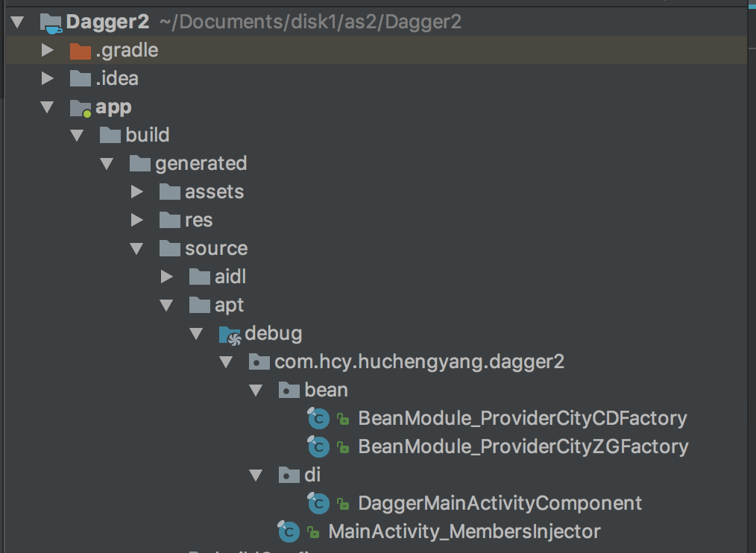Expand the .idea folder
The width and height of the screenshot is (756, 553).
coord(48,79)
